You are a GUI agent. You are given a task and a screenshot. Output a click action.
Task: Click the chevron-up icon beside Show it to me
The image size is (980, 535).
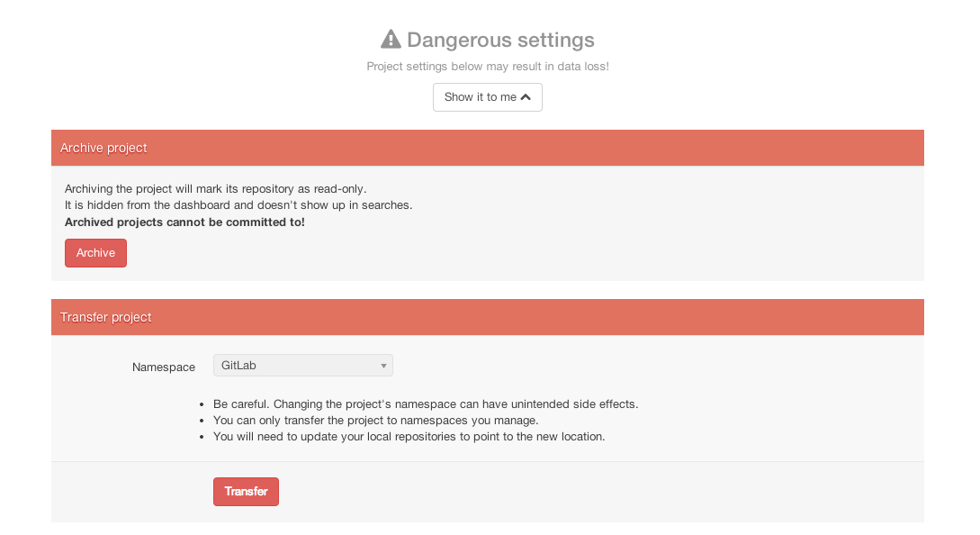click(526, 97)
